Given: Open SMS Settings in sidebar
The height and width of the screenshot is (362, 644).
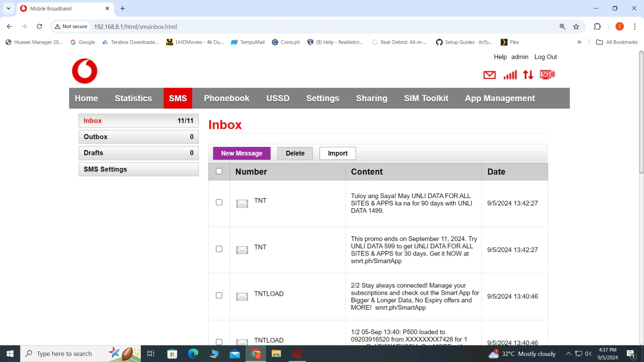Looking at the screenshot, I should pos(138,169).
